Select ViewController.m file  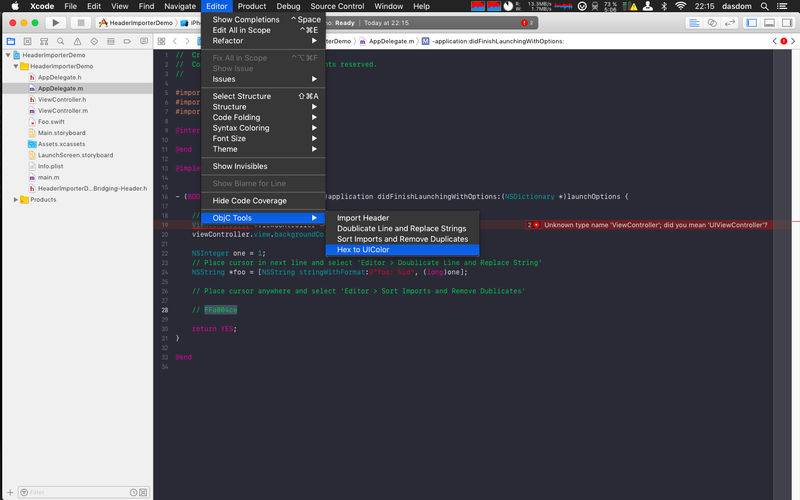[x=63, y=111]
